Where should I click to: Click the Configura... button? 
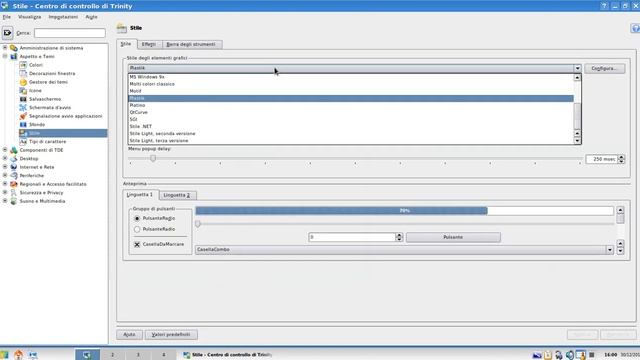(604, 69)
